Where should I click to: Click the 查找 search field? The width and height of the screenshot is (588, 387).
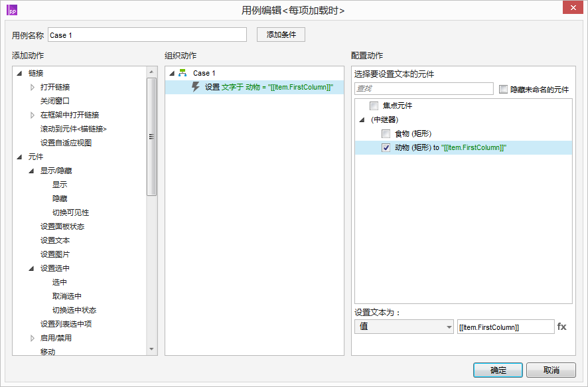pos(424,88)
